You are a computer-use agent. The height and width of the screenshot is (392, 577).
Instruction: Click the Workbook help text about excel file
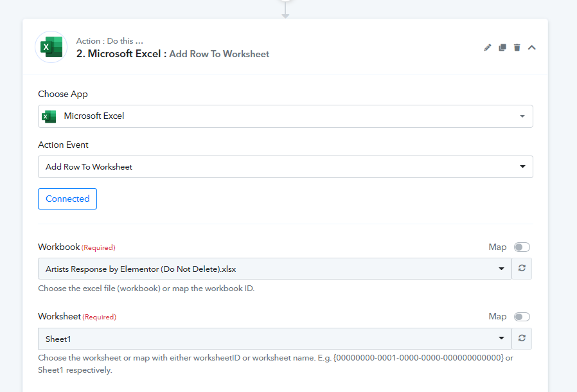(x=146, y=288)
